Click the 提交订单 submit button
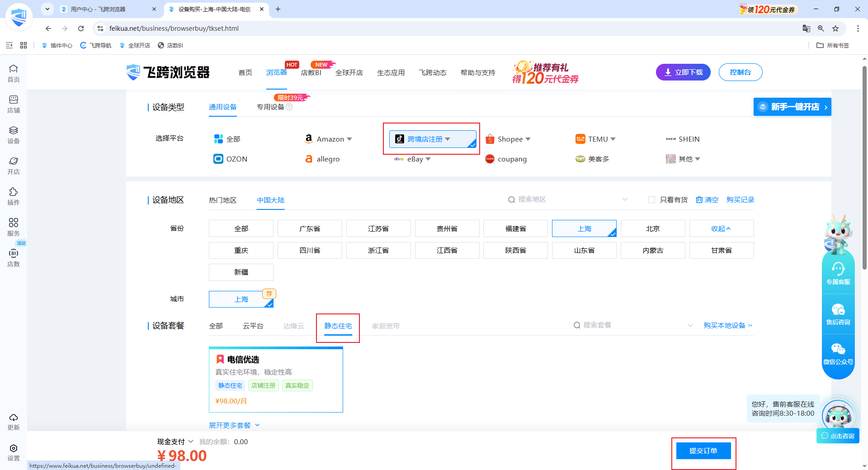868x470 pixels. point(703,451)
